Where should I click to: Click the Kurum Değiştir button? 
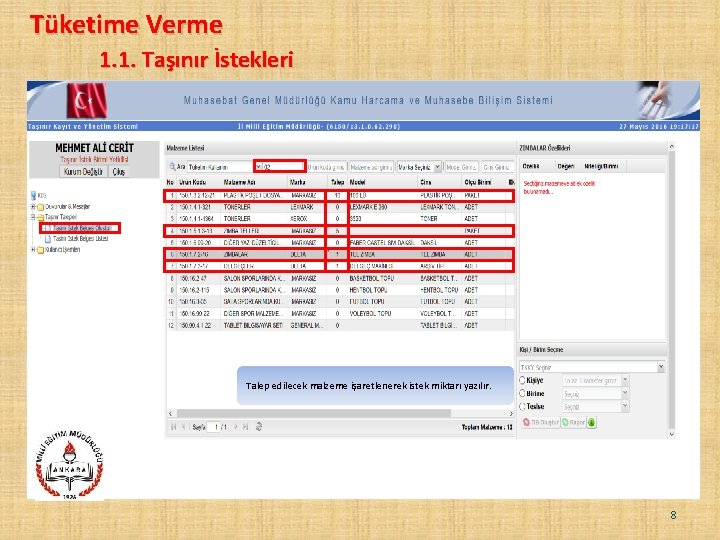coord(83,172)
